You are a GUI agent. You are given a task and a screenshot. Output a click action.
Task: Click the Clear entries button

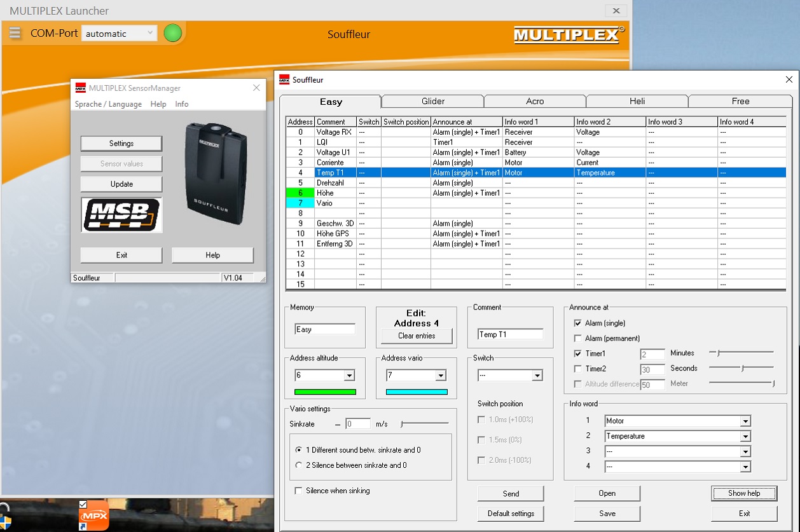pyautogui.click(x=416, y=336)
